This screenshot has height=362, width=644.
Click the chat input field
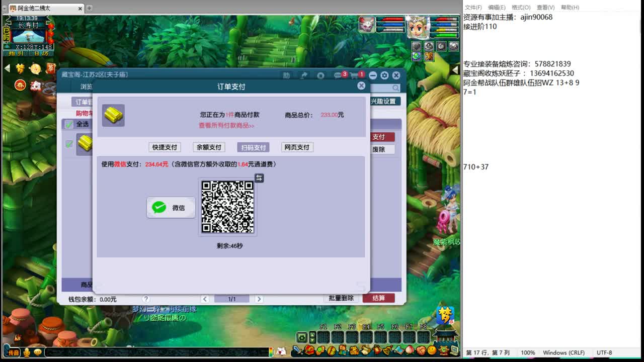pyautogui.click(x=156, y=352)
